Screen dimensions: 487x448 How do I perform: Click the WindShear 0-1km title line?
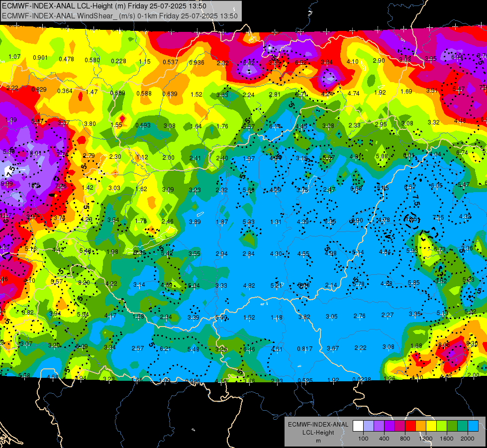(119, 16)
